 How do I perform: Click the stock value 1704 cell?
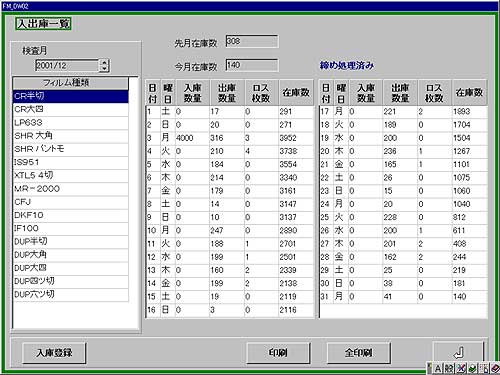tap(469, 125)
